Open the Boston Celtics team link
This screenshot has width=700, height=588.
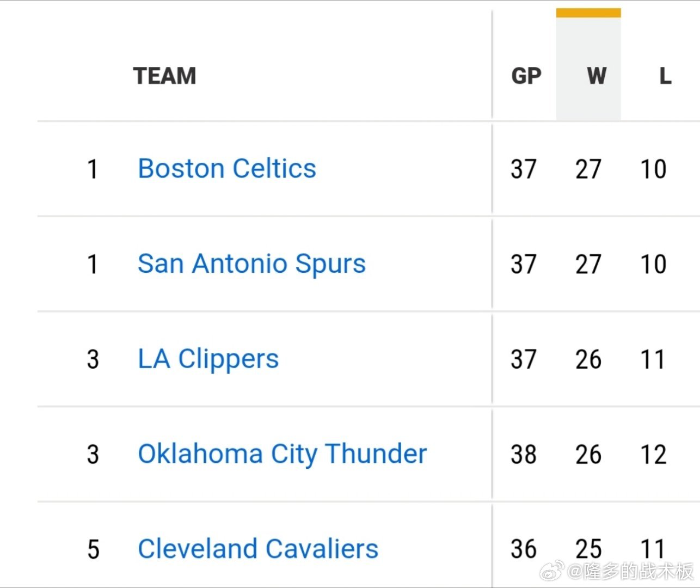tap(227, 168)
